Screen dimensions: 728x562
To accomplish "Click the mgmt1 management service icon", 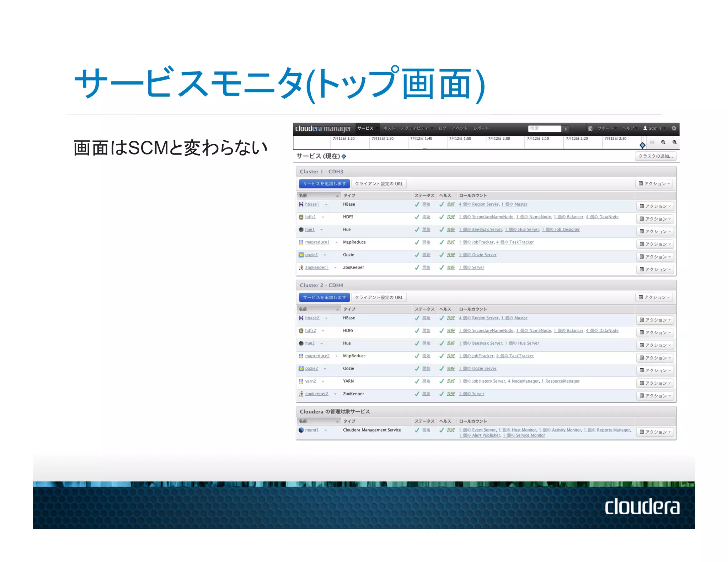I will click(301, 430).
